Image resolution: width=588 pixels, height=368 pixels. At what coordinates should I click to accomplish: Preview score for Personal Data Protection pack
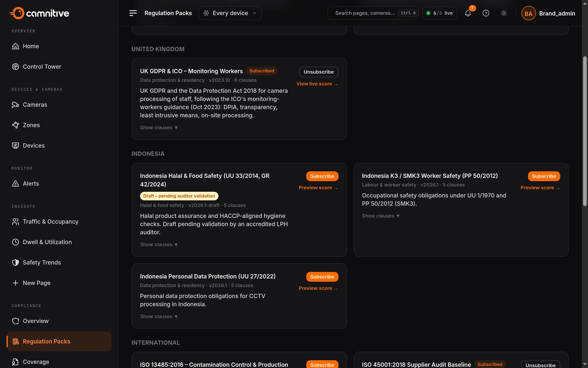coord(318,288)
